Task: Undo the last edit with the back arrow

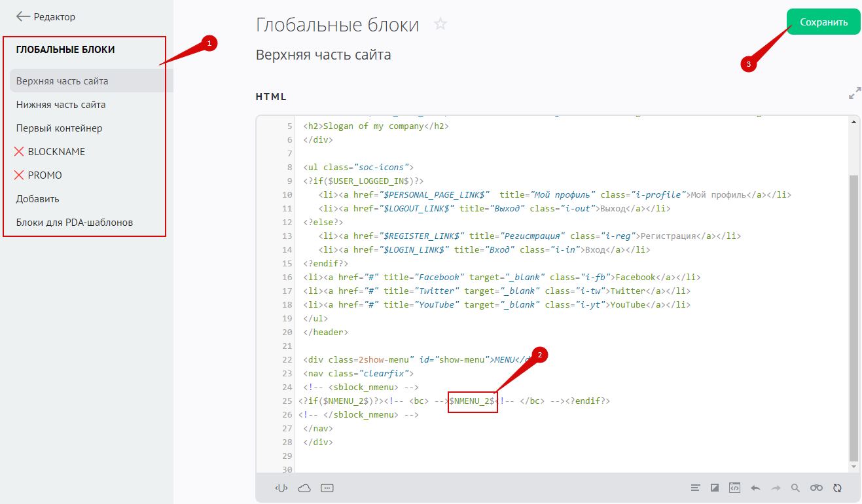Action: click(x=755, y=488)
